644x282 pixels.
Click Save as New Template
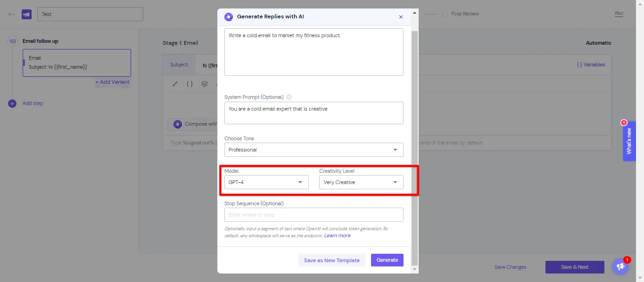[332, 260]
